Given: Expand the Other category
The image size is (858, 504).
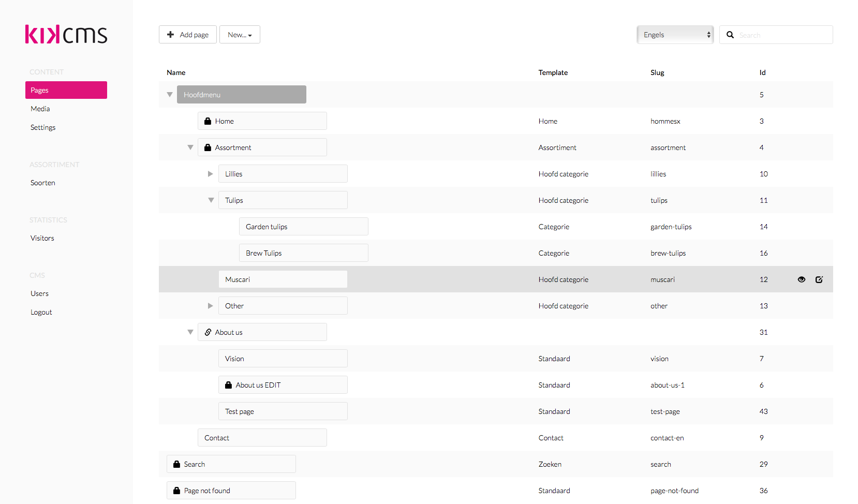Looking at the screenshot, I should click(211, 306).
